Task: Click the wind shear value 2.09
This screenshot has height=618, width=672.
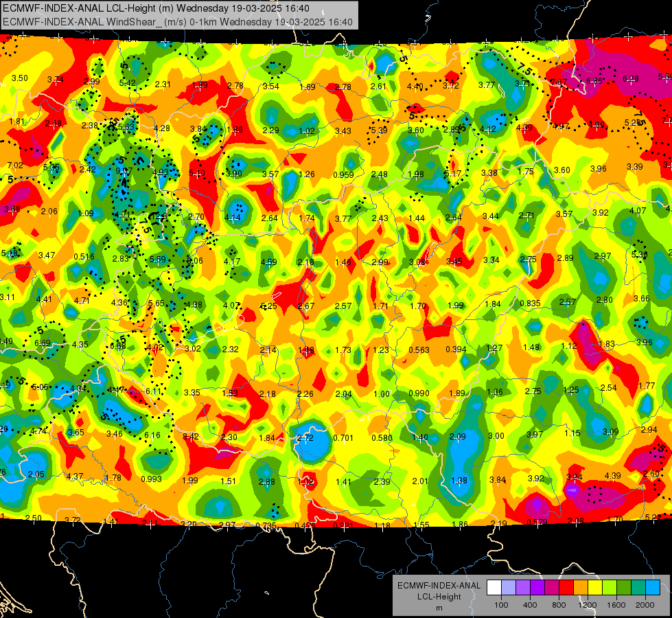Action: pyautogui.click(x=457, y=437)
